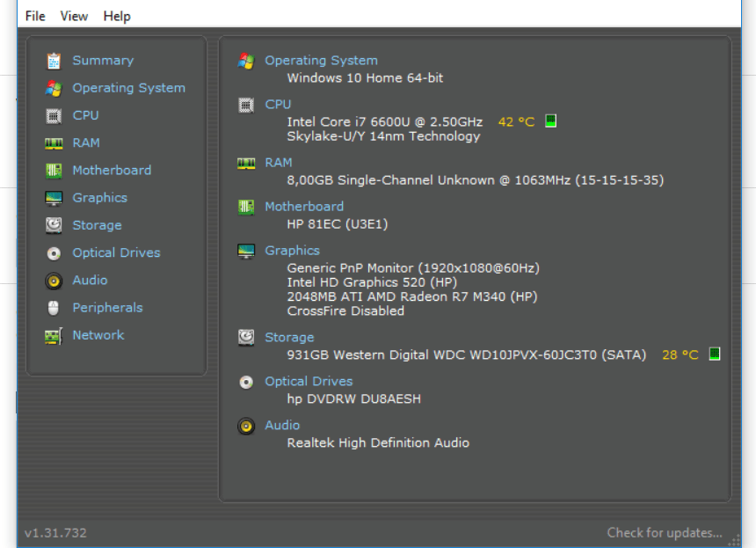Open the RAM memory icon in sidebar
Screen dimensions: 756x548
[55, 142]
